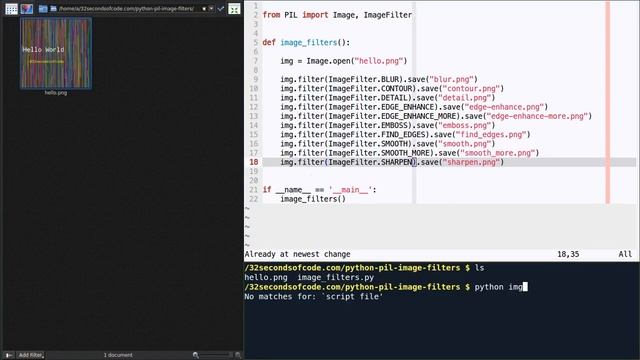This screenshot has height=360, width=640.
Task: Click the Already at newest change message
Action: pyautogui.click(x=298, y=254)
